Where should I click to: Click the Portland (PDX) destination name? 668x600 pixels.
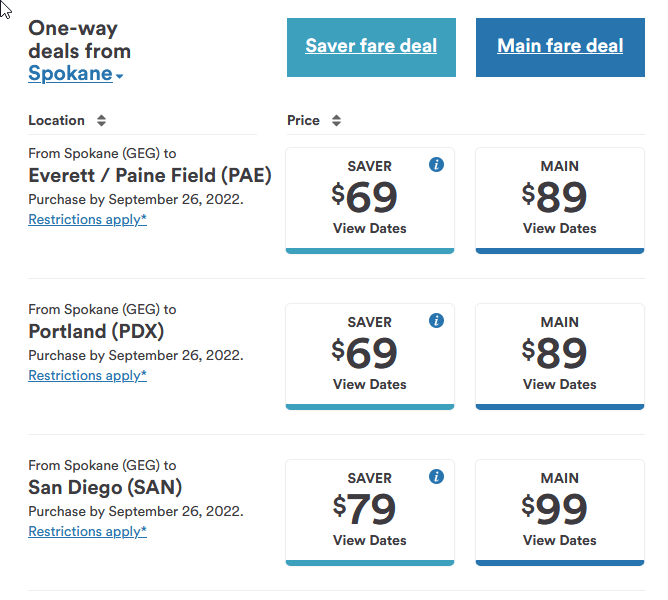pyautogui.click(x=96, y=332)
